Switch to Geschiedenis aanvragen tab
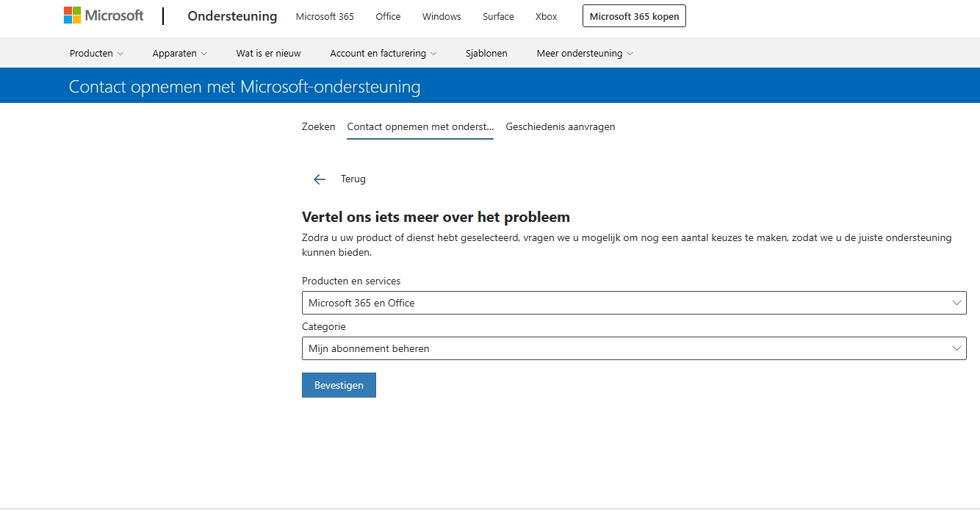Screen dimensions: 980x510 coord(561,126)
